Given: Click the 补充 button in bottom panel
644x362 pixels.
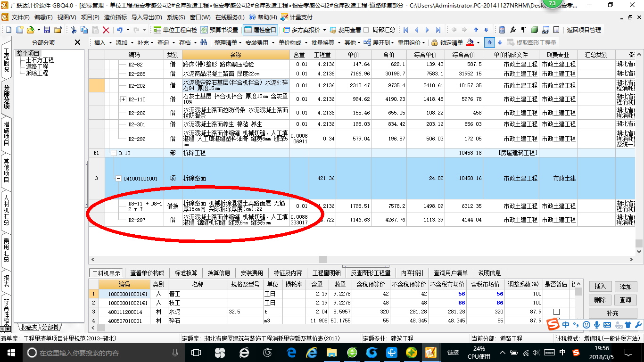Looking at the screenshot, I should tap(612, 313).
